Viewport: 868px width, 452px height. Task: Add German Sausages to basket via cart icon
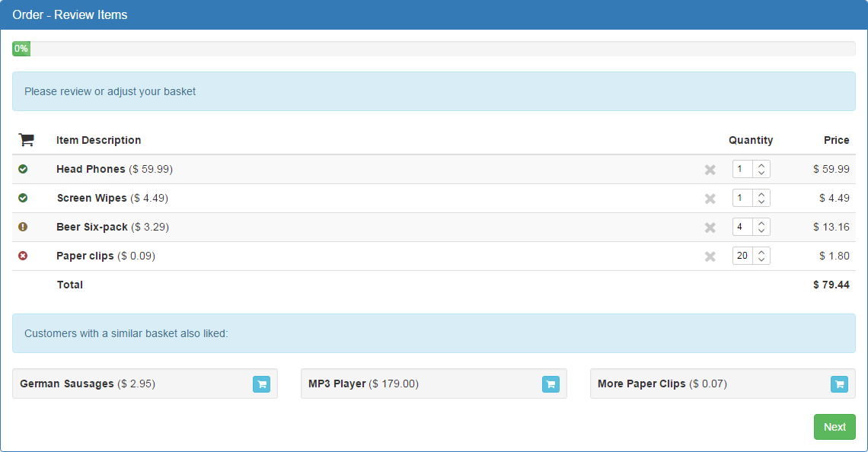261,384
